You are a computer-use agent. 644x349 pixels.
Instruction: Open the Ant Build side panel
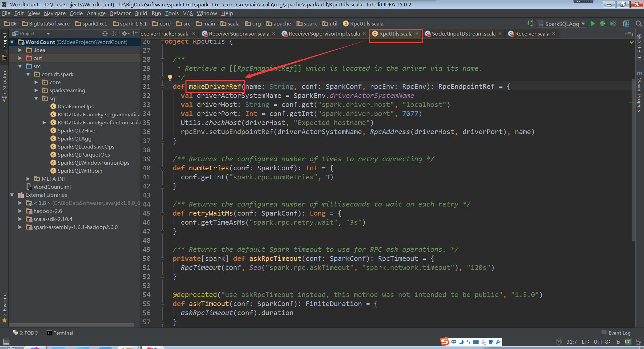tap(639, 48)
